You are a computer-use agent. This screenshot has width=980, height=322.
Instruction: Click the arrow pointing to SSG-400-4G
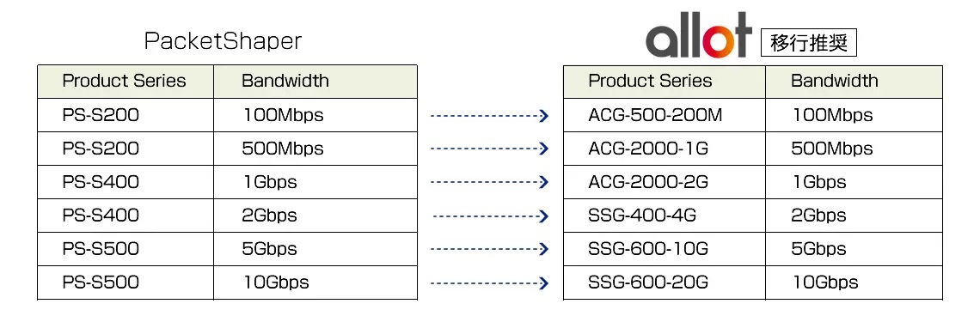point(491,216)
